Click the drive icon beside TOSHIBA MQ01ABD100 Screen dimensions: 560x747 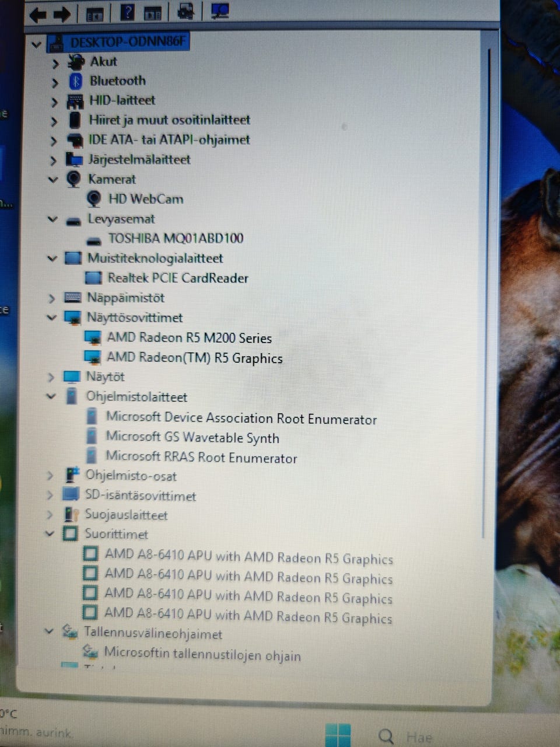(93, 240)
